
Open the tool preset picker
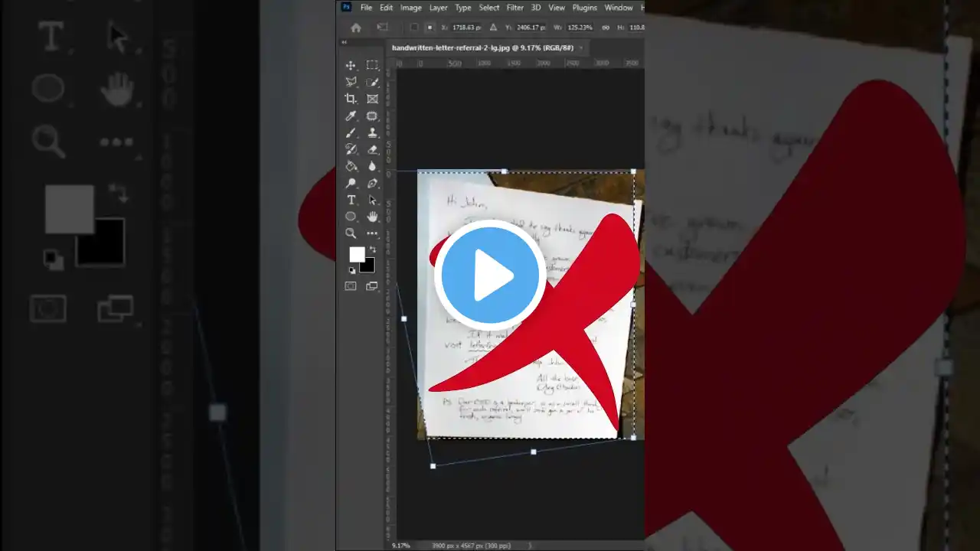tap(382, 28)
